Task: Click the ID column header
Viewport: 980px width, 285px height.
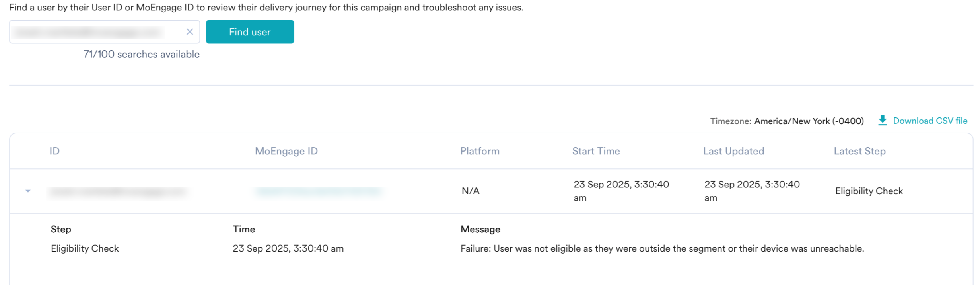Action: click(54, 151)
